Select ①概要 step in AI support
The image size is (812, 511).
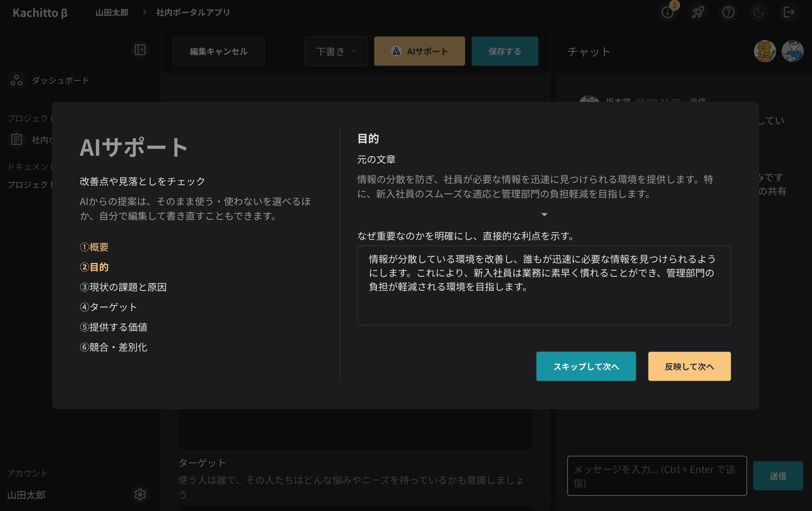point(94,247)
